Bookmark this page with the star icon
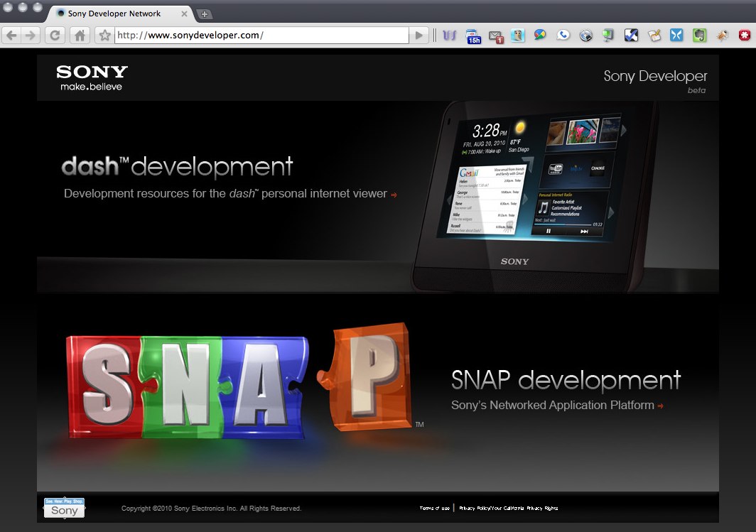756x532 pixels. click(x=104, y=36)
